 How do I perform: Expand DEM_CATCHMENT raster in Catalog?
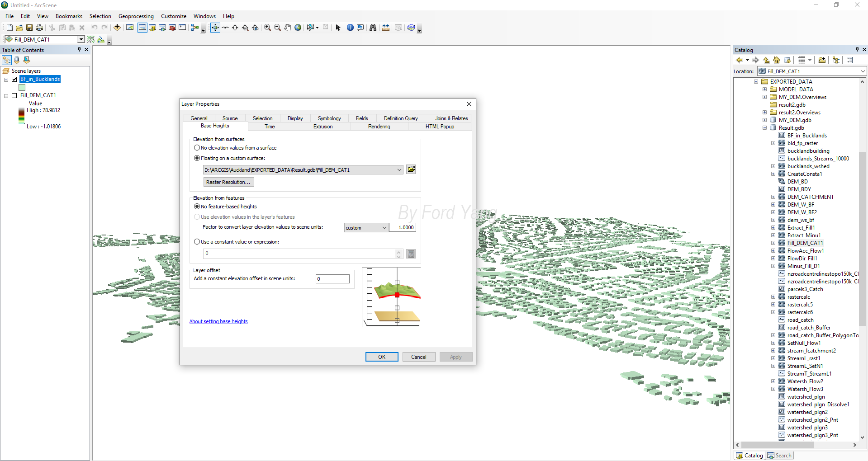[773, 197]
